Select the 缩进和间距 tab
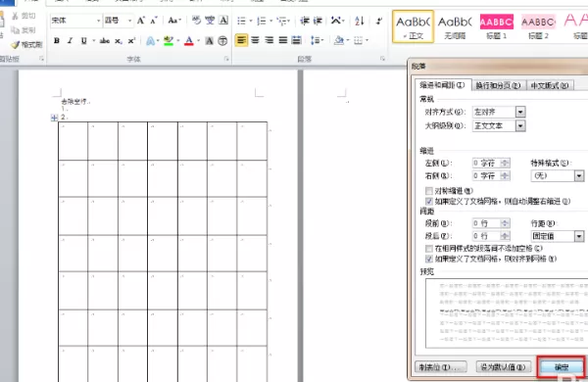This screenshot has width=588, height=382. 442,85
